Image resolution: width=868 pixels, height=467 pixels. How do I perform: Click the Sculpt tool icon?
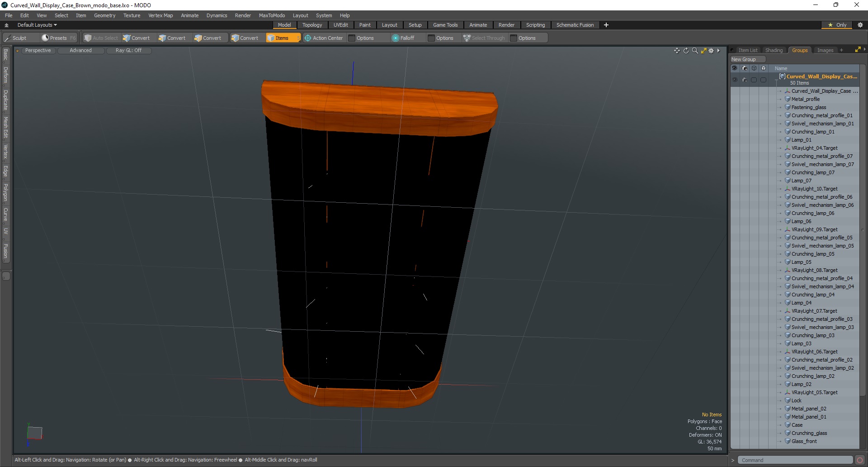pyautogui.click(x=7, y=38)
